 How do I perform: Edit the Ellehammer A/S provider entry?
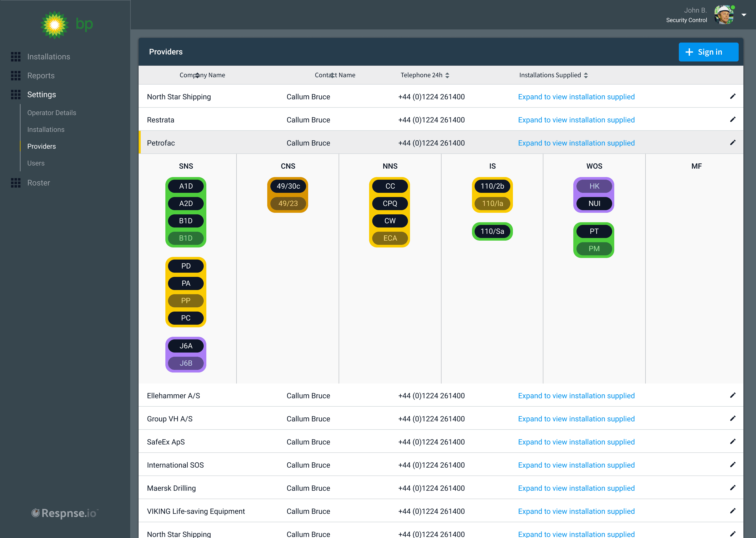point(732,396)
